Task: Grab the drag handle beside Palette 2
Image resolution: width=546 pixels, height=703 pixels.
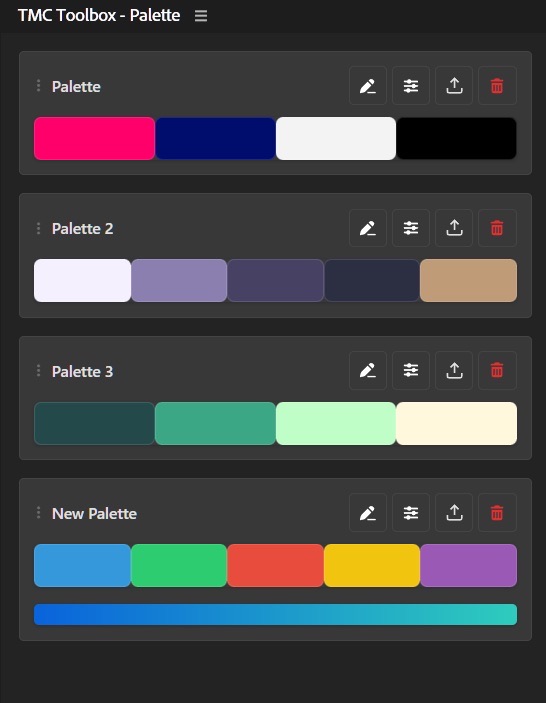Action: tap(39, 228)
